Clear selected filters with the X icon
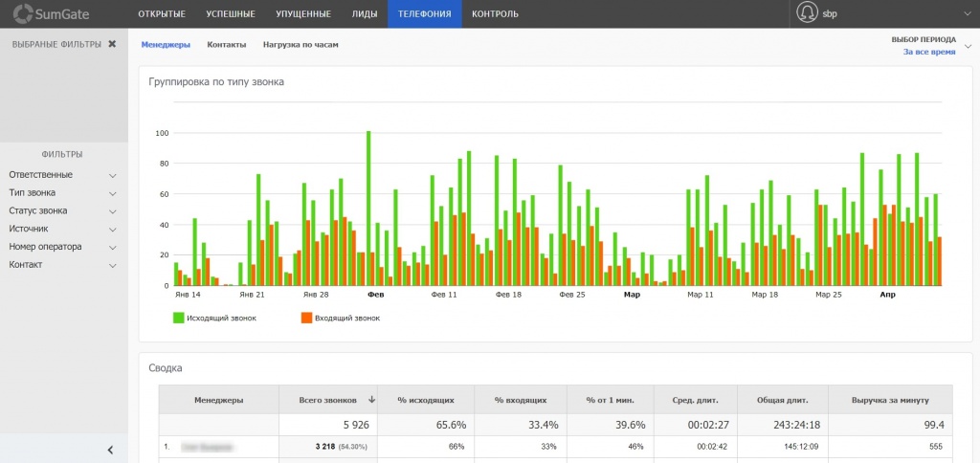980x463 pixels. pos(112,44)
